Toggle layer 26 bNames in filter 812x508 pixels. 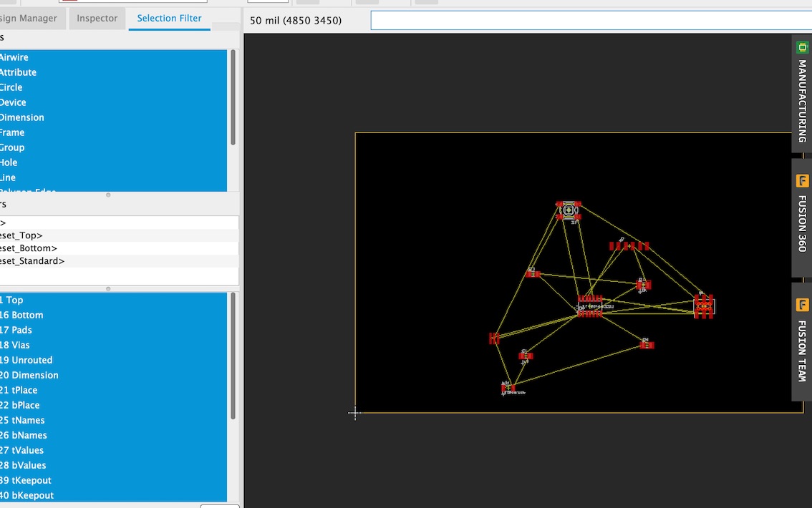[x=113, y=435]
